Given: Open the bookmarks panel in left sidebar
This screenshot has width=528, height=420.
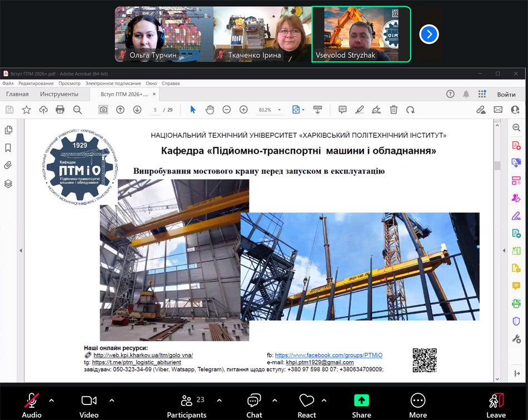Looking at the screenshot, I should click(x=8, y=148).
